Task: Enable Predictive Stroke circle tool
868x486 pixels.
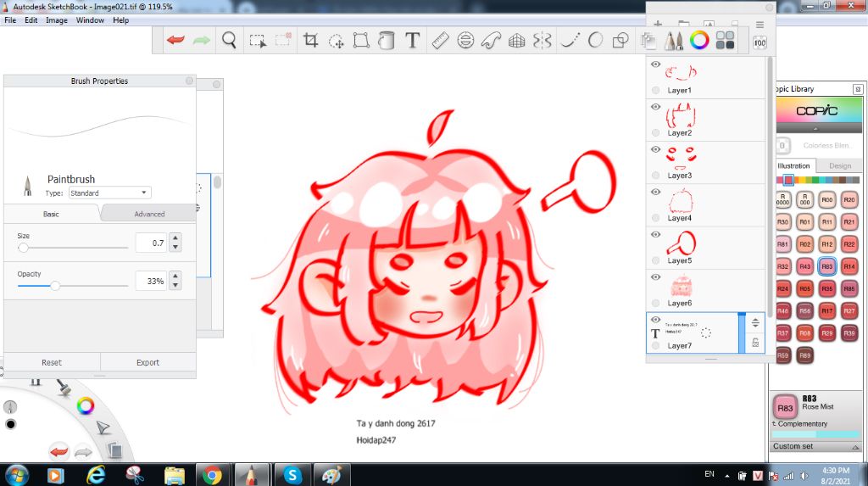Action: [596, 41]
